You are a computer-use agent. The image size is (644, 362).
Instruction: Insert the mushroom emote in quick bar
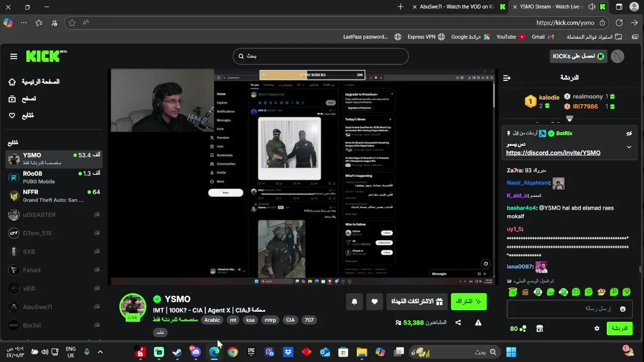(601, 292)
